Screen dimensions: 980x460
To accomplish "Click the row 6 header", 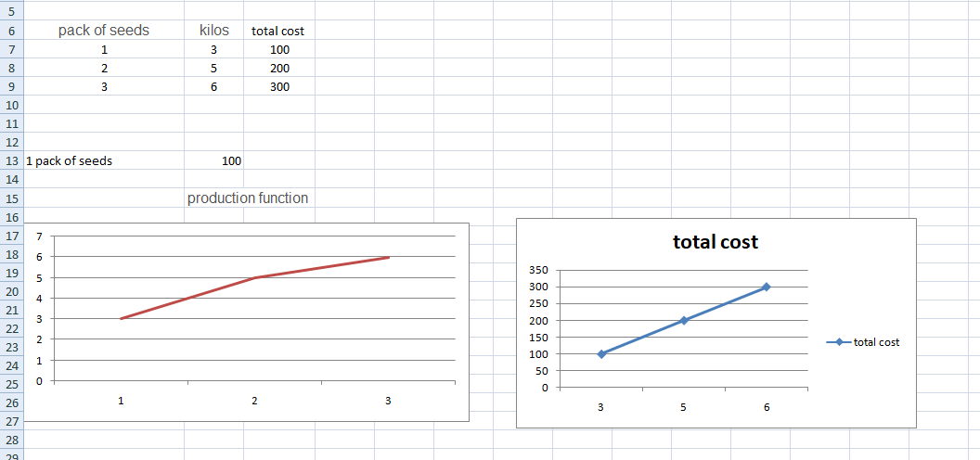I will (11, 31).
